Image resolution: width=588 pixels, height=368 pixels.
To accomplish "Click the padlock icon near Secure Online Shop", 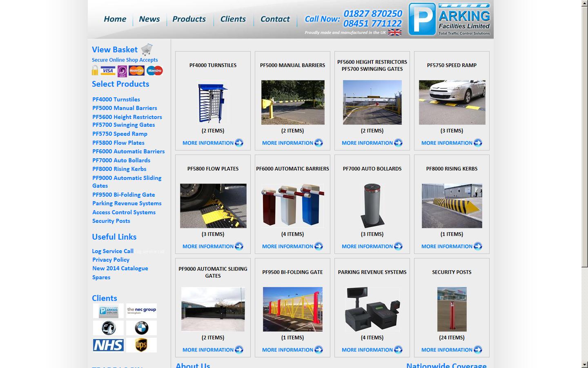I will tap(94, 70).
